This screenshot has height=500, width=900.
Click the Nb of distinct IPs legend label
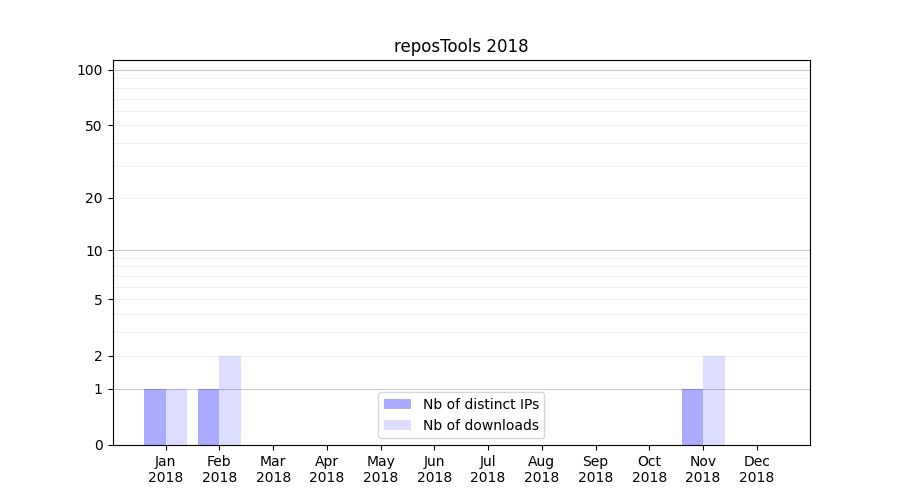coord(480,404)
